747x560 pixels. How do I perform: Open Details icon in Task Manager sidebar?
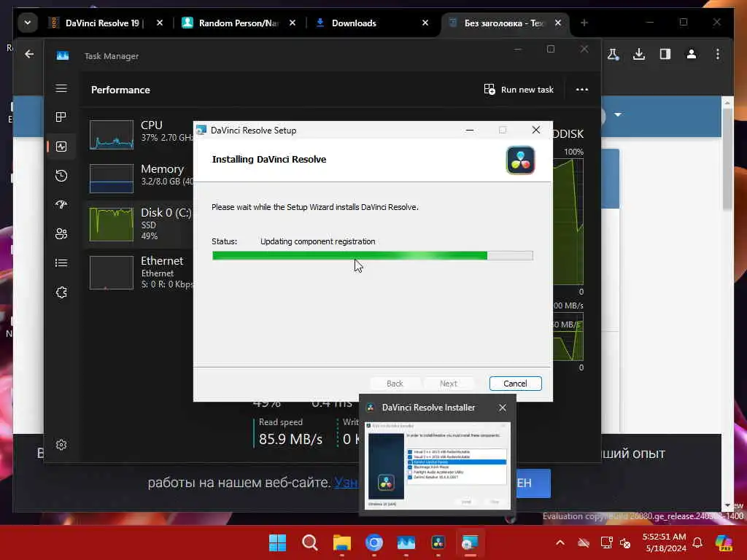click(x=61, y=262)
